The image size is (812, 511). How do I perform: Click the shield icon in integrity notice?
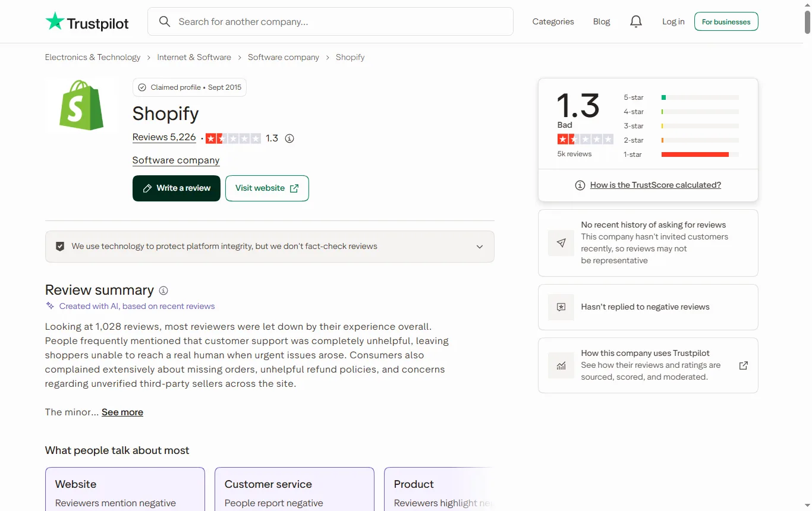pos(60,247)
